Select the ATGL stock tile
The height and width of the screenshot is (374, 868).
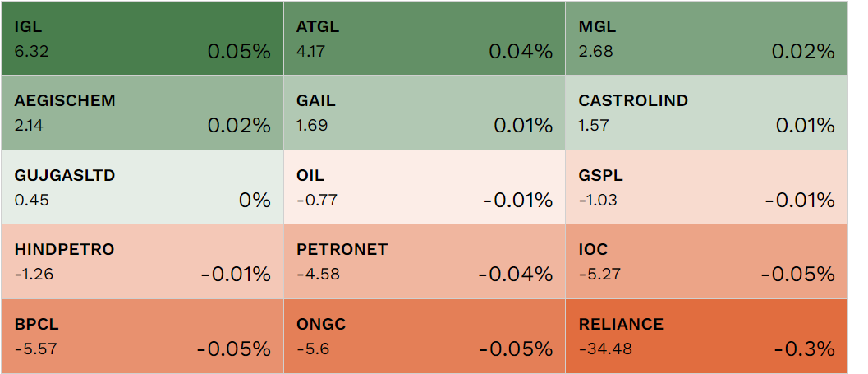click(424, 39)
